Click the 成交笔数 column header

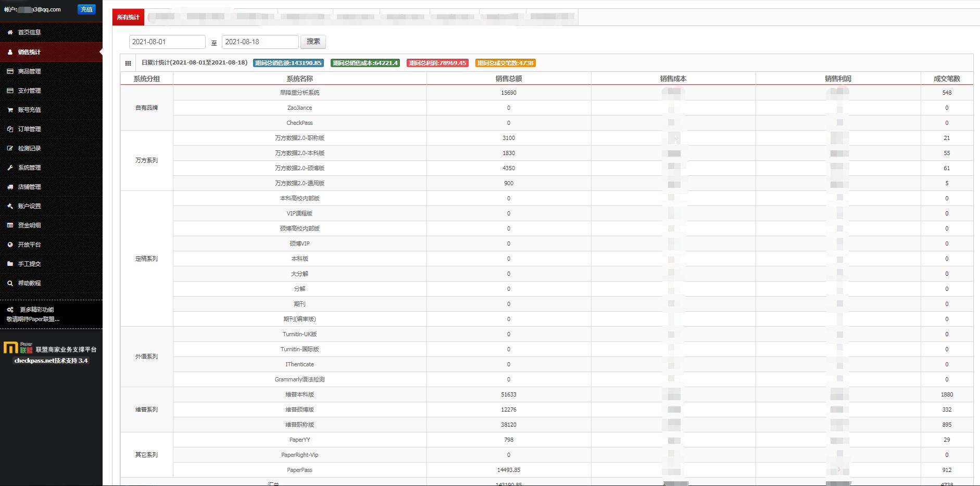[947, 79]
